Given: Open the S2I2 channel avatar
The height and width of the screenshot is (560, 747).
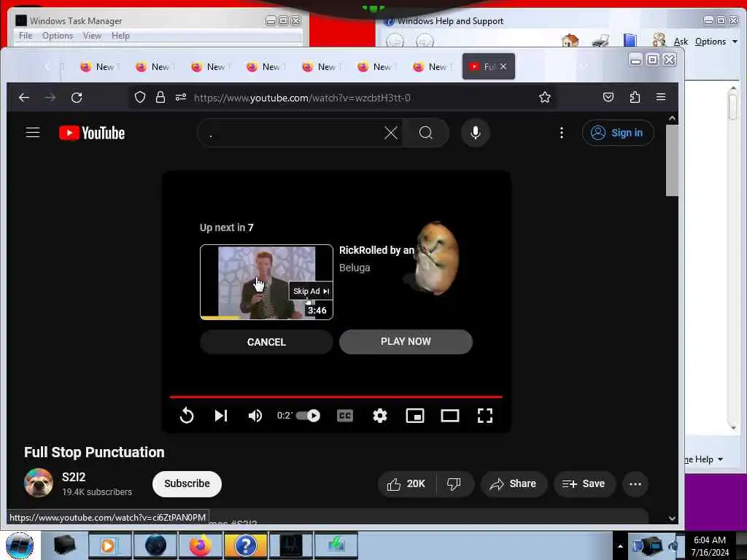Looking at the screenshot, I should 39,483.
